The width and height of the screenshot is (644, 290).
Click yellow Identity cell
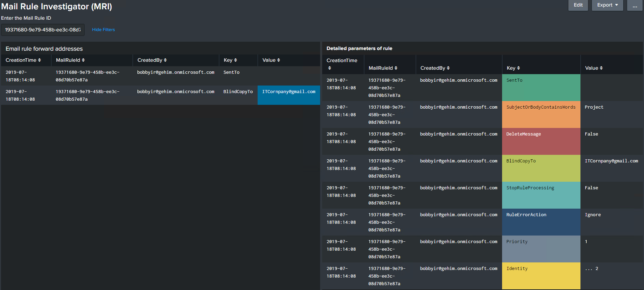[x=541, y=276]
